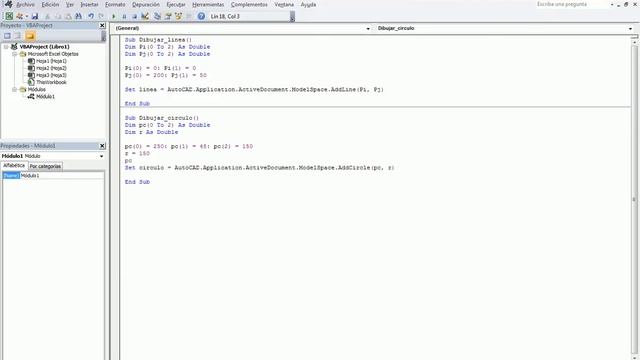Click the Set circulo AddCircle code line

pyautogui.click(x=260, y=168)
